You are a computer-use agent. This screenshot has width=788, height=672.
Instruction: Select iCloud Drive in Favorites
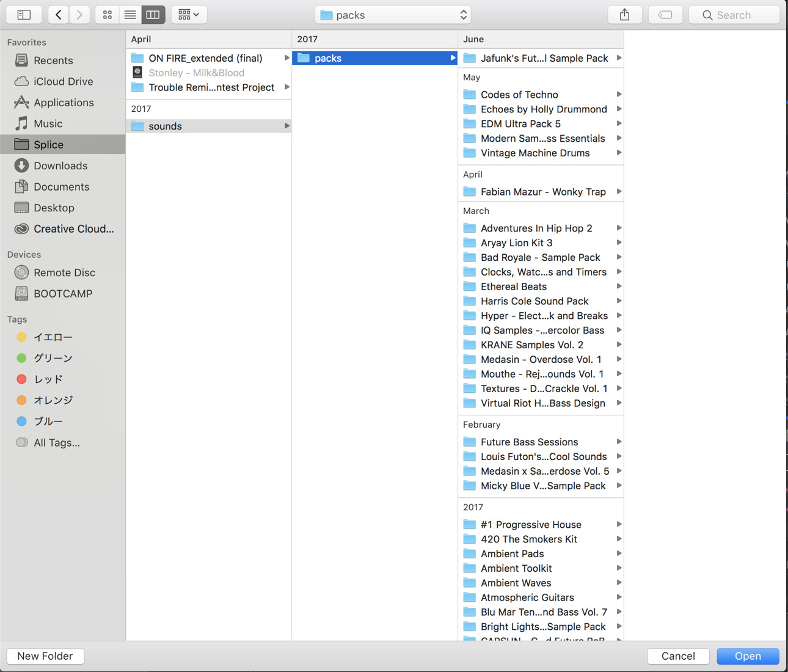click(63, 81)
